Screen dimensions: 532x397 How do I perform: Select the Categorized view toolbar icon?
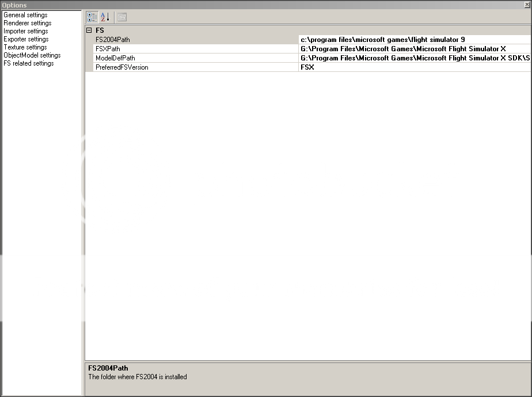(x=92, y=17)
